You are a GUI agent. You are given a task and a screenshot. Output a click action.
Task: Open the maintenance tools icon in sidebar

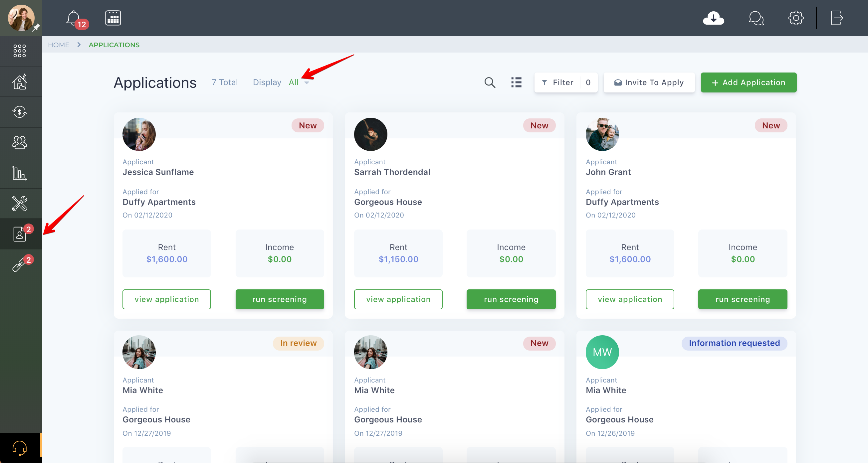(20, 203)
